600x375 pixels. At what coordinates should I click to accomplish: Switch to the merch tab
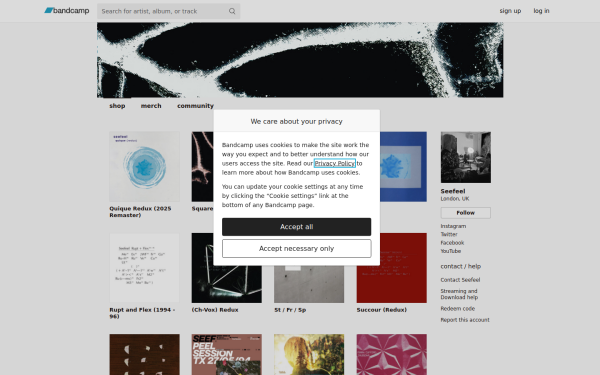tap(151, 106)
